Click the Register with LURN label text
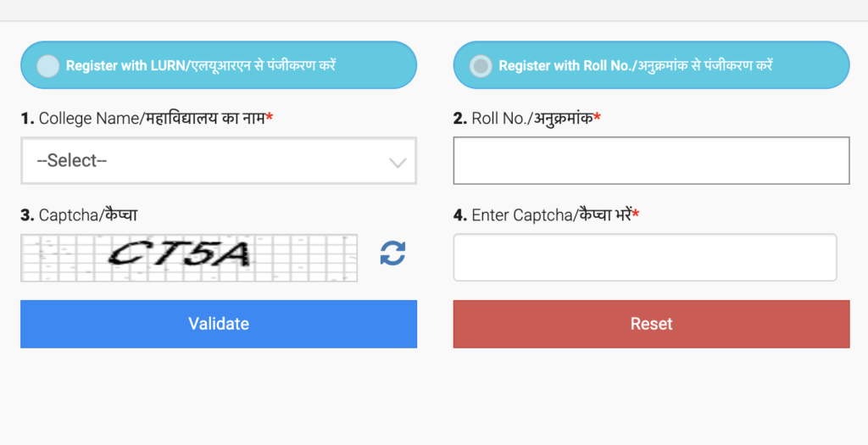Viewport: 868px width, 445px height. 201,65
